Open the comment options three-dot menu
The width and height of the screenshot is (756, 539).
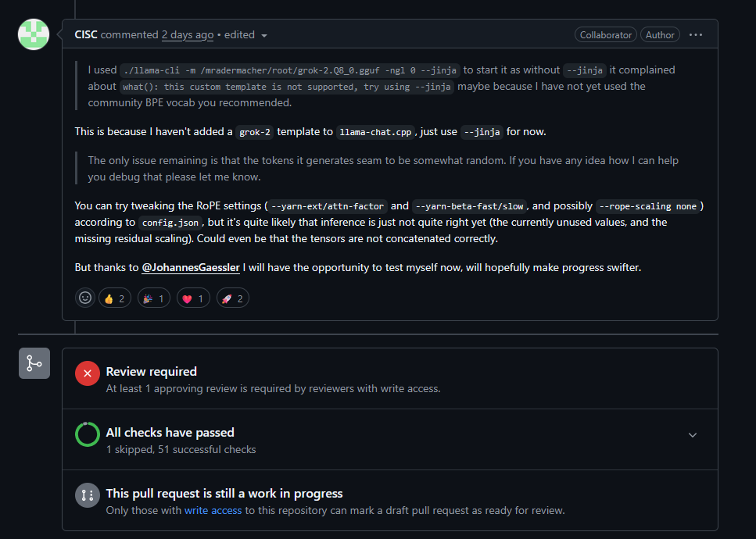[x=696, y=34]
